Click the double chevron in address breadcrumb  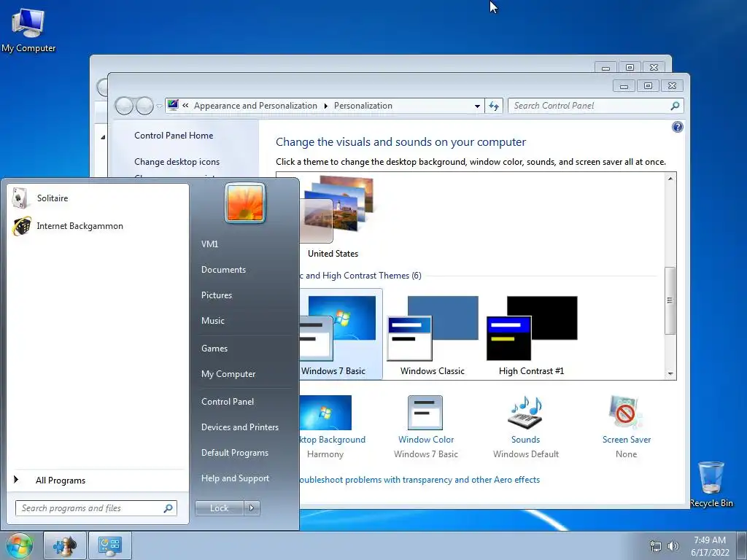185,106
